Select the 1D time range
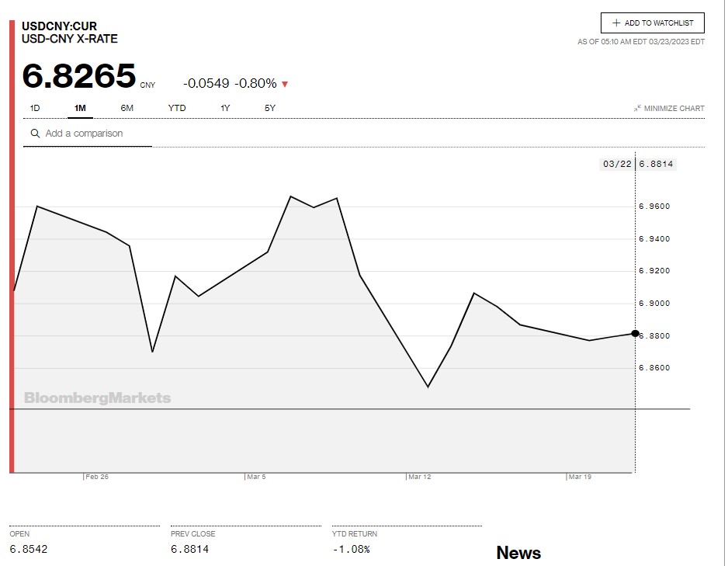728x566 pixels. (35, 108)
